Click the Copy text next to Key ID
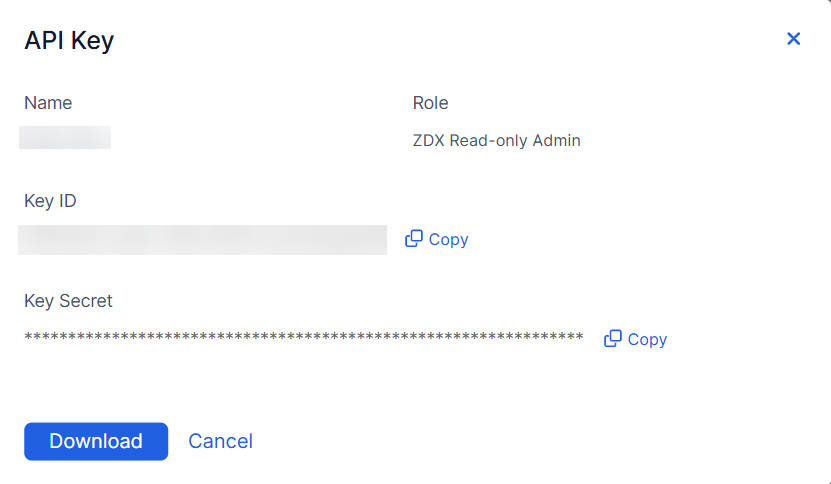The width and height of the screenshot is (831, 484). pos(448,240)
